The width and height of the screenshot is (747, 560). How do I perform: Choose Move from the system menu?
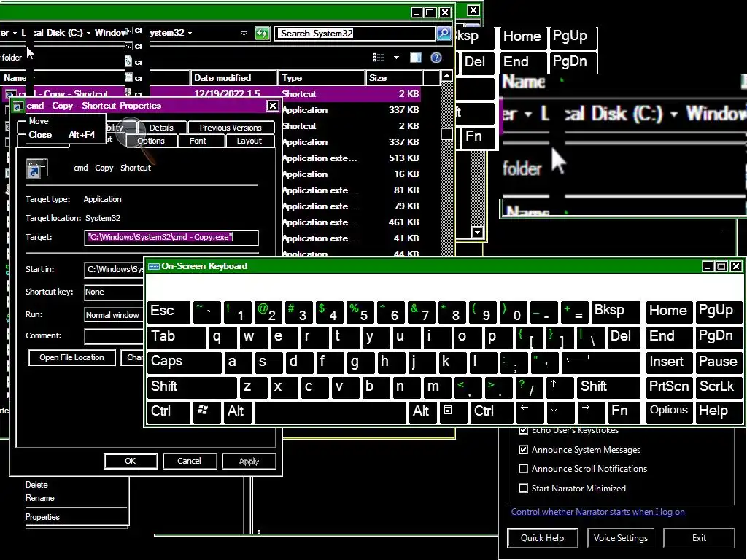coord(39,121)
